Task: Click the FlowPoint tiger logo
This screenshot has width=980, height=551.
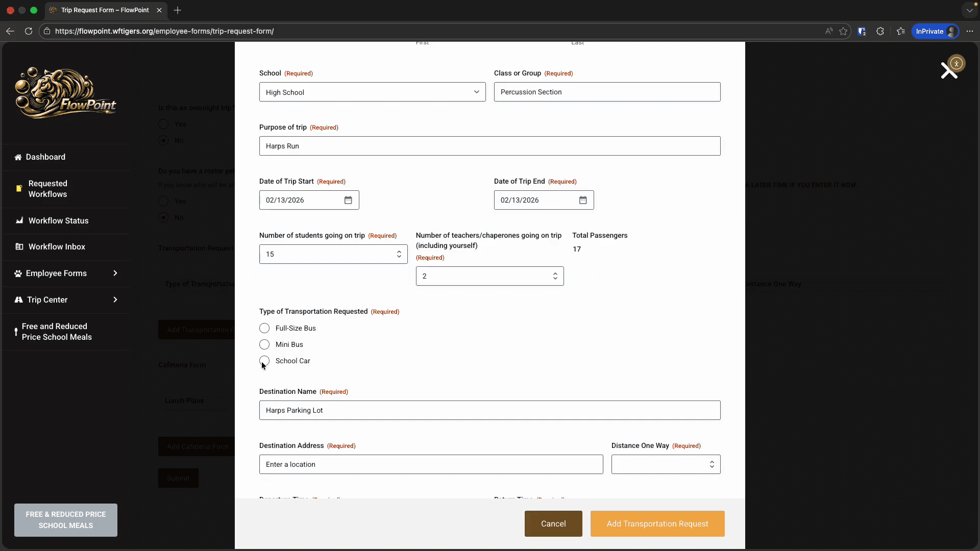Action: coord(65,93)
